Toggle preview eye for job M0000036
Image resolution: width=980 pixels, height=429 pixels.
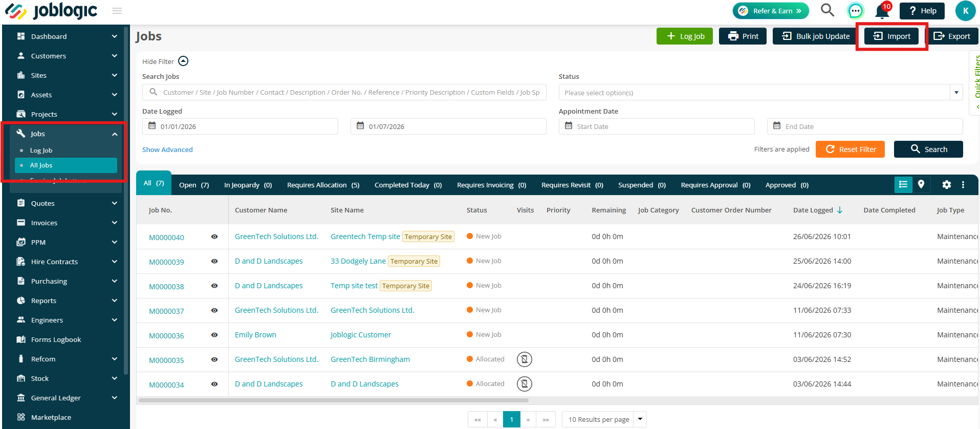click(214, 335)
